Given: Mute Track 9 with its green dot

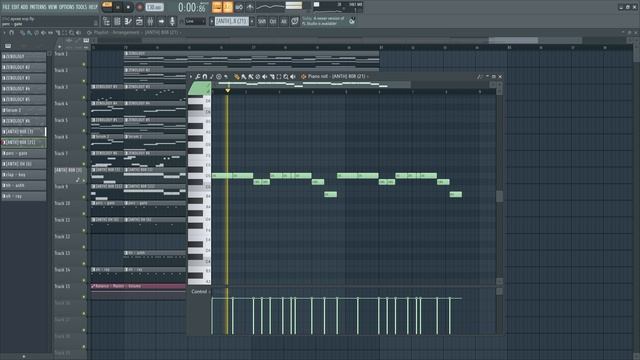Looking at the screenshot, I should pos(84,197).
